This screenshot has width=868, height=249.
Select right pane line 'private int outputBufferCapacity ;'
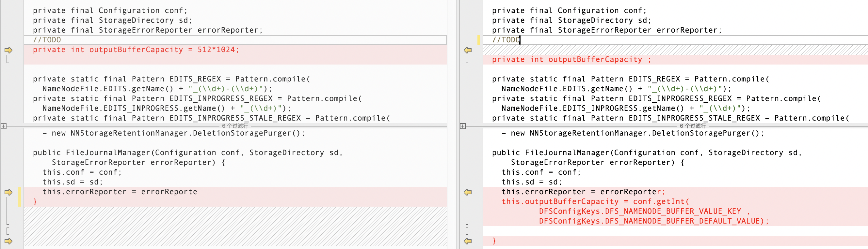coord(571,60)
